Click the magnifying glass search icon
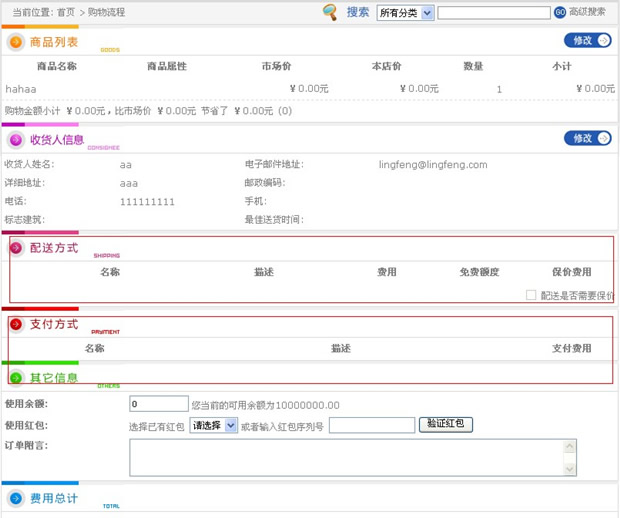620x518 pixels. coord(330,12)
